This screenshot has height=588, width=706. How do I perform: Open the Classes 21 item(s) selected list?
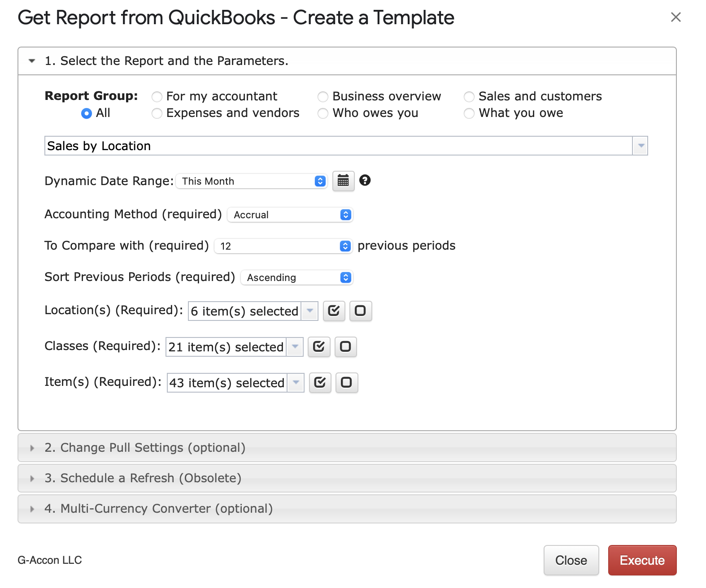235,347
